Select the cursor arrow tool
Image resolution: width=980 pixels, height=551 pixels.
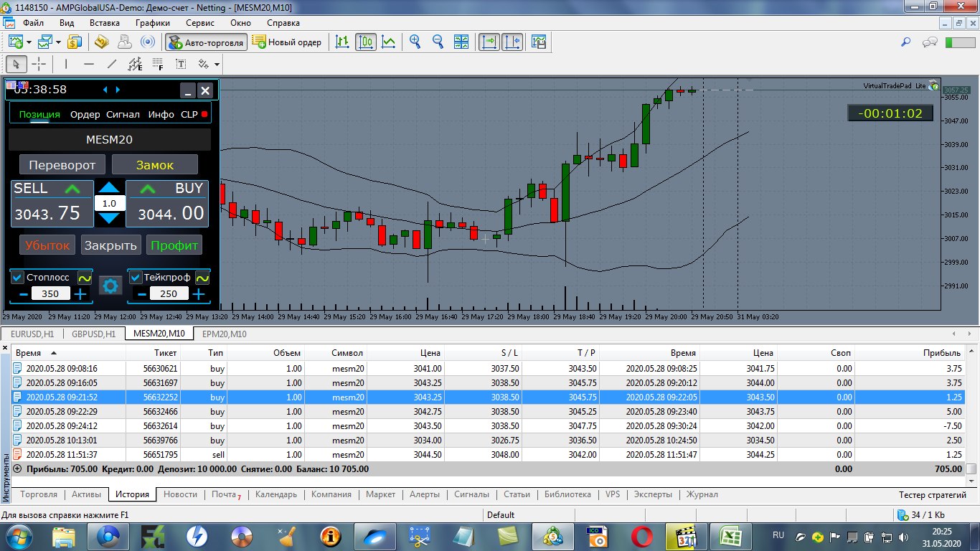click(x=17, y=64)
